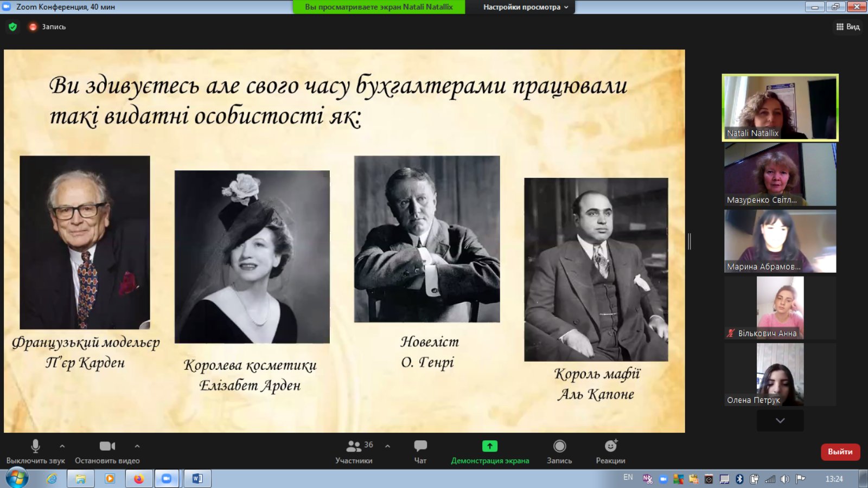
Task: Launch Internet Explorer from the taskbar
Action: click(x=52, y=479)
